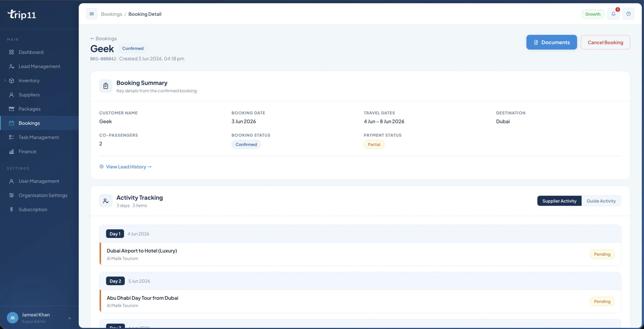The width and height of the screenshot is (644, 329).
Task: Click Al Malik Tourism under Abu Dhabi tour
Action: 122,306
